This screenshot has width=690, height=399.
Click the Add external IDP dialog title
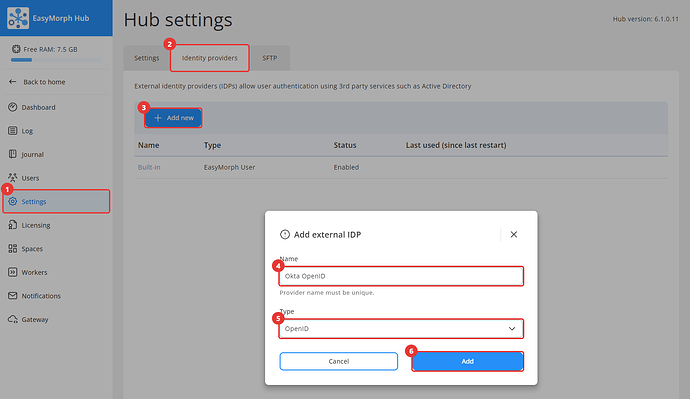click(327, 234)
